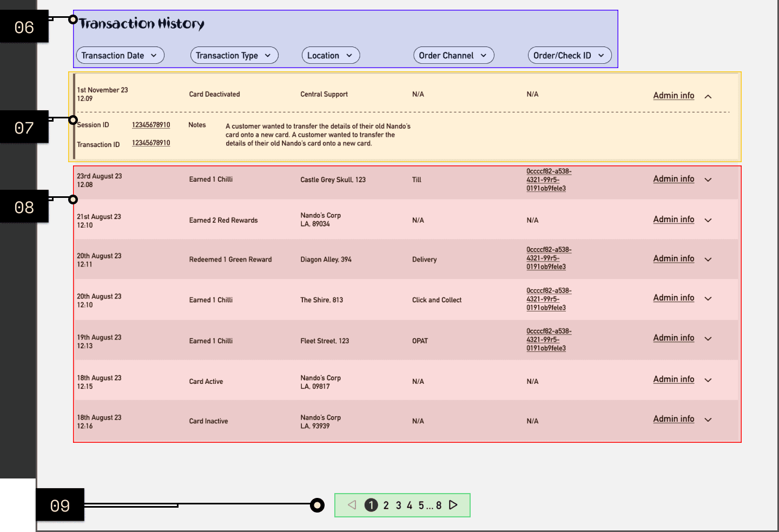
Task: Go to the next page using right arrow
Action: [x=453, y=505]
